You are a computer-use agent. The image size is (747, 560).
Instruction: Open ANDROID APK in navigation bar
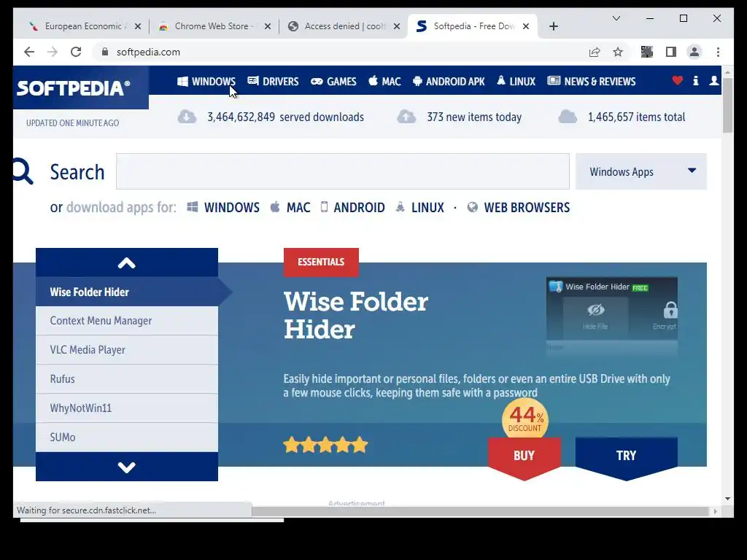449,82
